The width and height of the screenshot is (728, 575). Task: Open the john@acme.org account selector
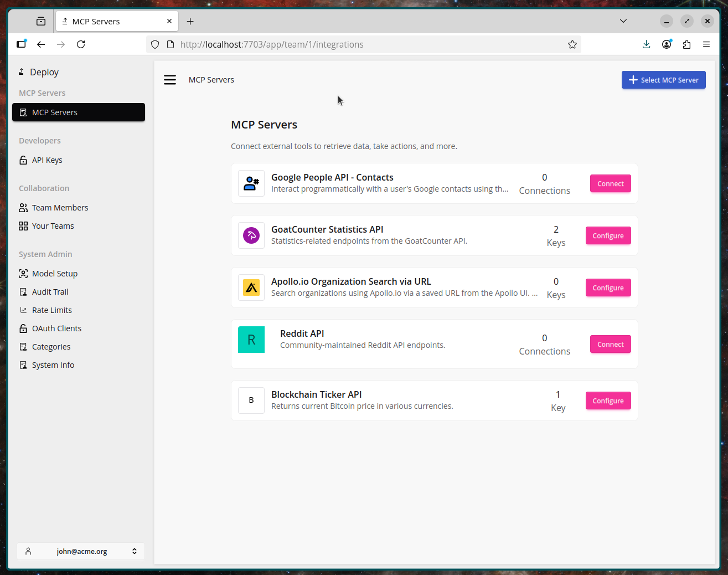pos(81,551)
